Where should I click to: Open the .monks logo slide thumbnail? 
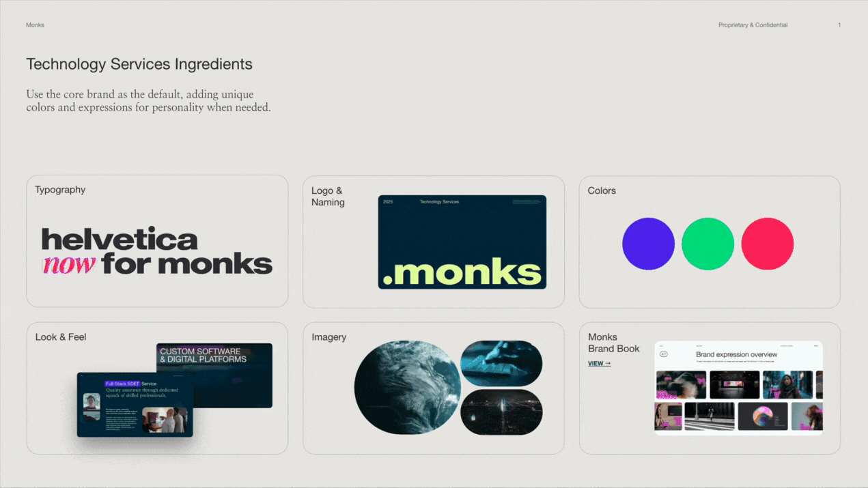462,242
